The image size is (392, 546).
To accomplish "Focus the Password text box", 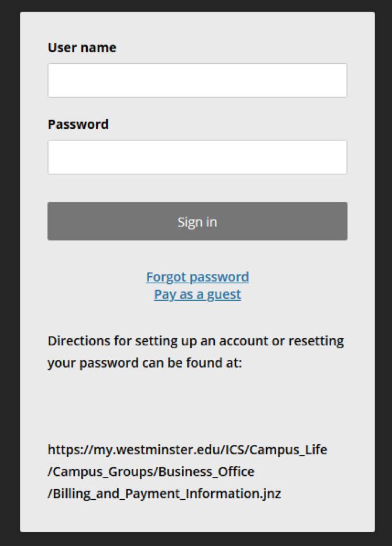I will tap(197, 157).
